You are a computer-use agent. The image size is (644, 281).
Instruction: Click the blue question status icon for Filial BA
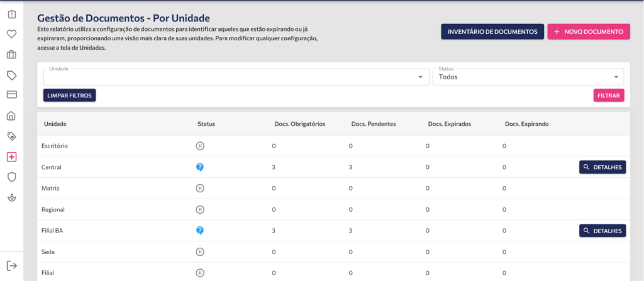[200, 231]
